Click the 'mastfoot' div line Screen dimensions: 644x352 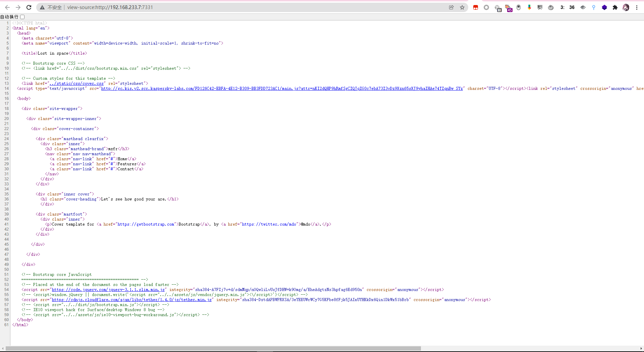click(61, 214)
